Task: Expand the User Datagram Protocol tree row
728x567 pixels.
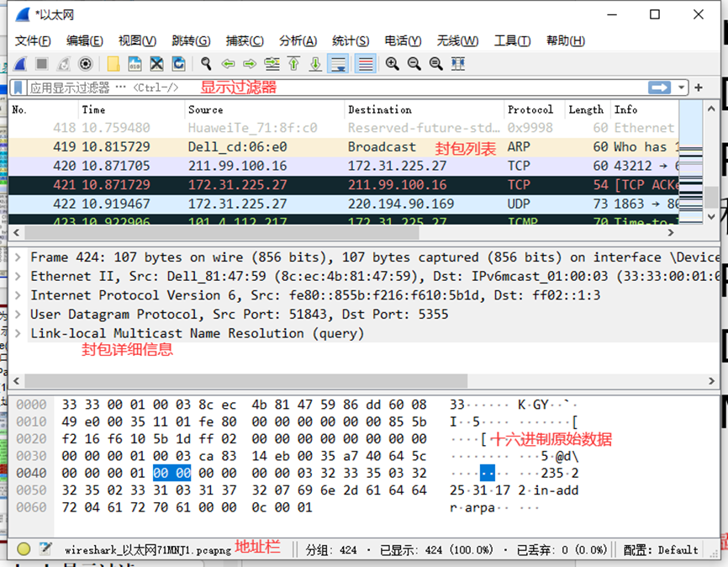Action: 18,314
